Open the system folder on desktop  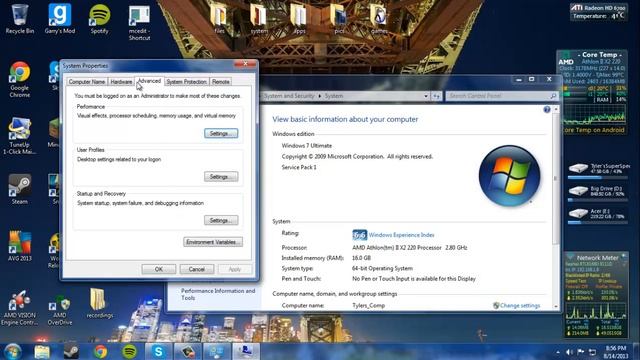259,19
